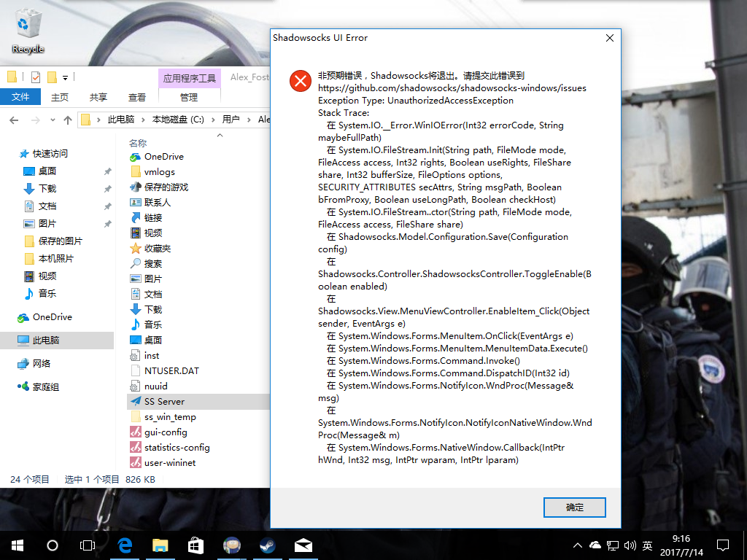Viewport: 747px width, 560px height.
Task: Open the Recycle Bin on the desktop
Action: pos(28,31)
